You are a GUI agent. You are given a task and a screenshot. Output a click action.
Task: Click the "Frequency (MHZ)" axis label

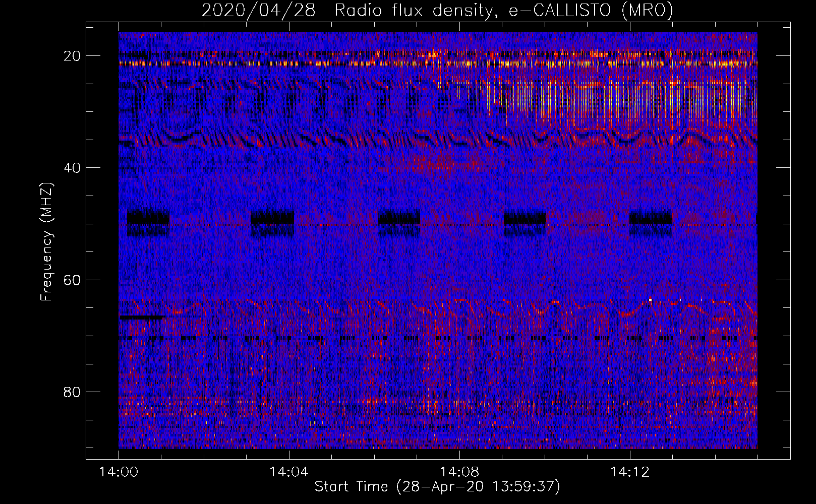click(46, 241)
